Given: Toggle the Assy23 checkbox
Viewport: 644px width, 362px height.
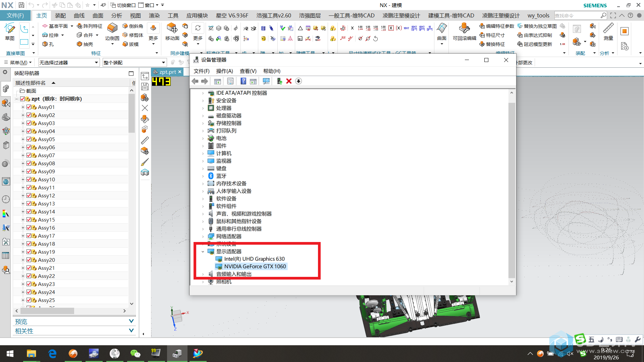Looking at the screenshot, I should click(x=29, y=284).
